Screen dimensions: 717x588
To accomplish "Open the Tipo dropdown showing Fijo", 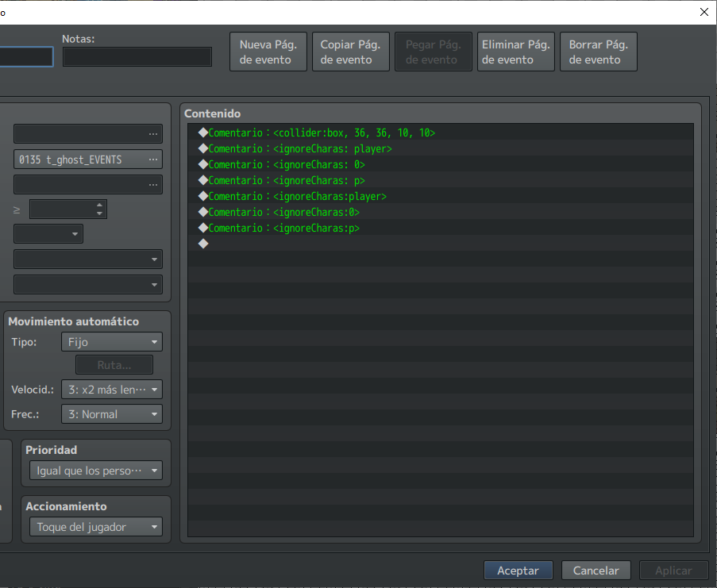I will pos(112,342).
